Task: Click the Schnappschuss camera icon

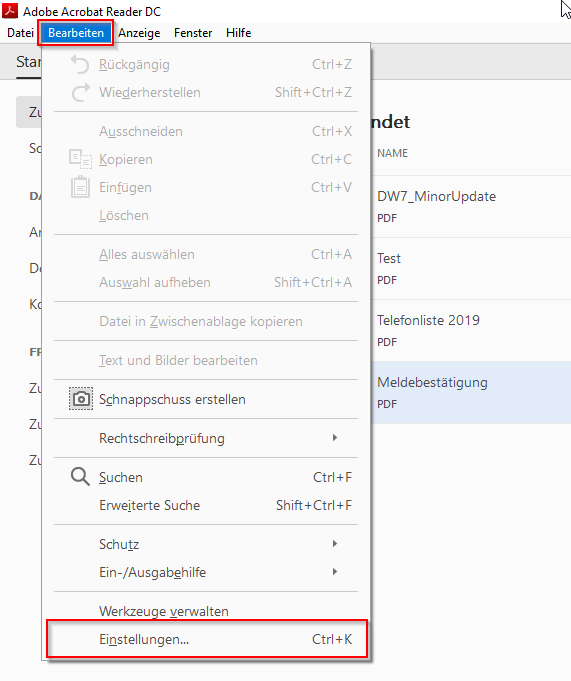Action: (x=81, y=399)
